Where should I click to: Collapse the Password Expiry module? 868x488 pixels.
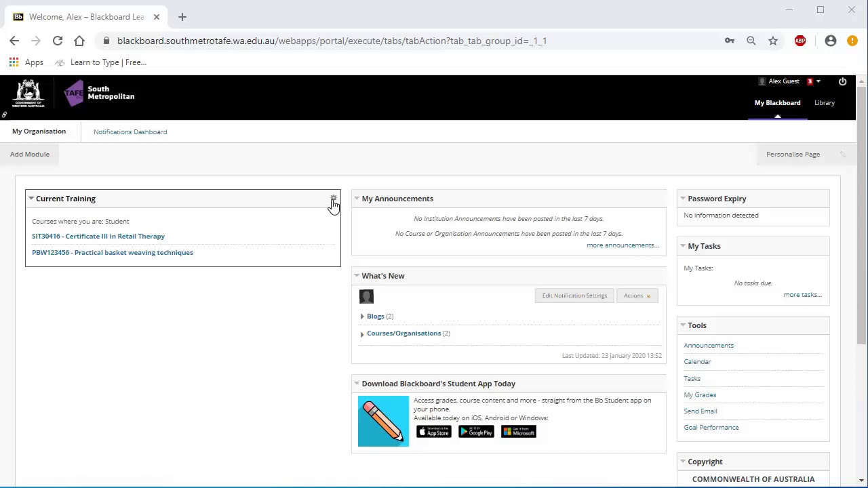(683, 199)
